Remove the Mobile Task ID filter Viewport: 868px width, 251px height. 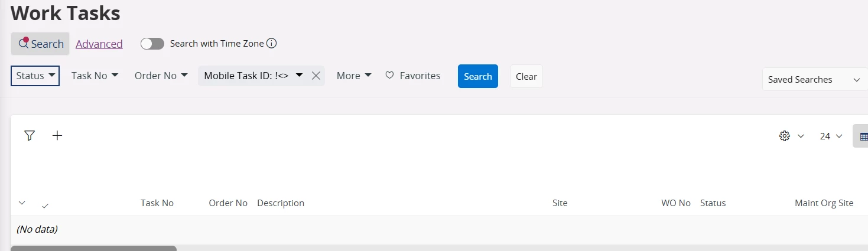coord(316,76)
